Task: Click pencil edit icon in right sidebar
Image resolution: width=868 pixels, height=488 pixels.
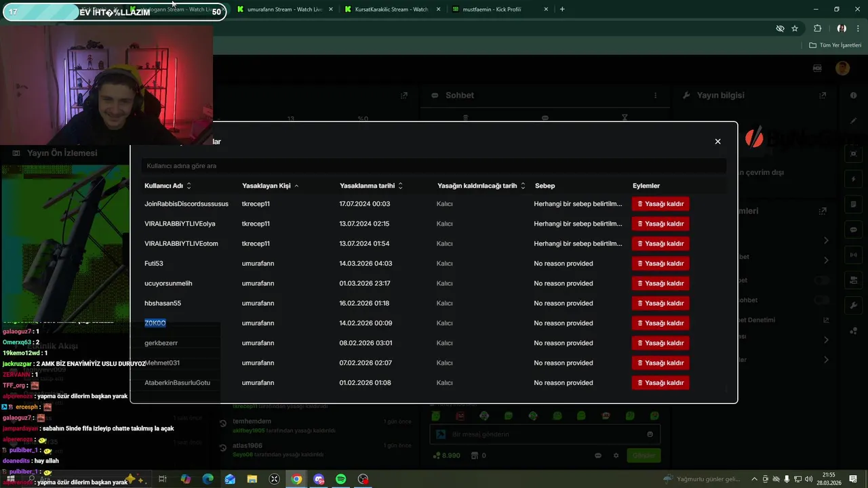Action: (853, 121)
